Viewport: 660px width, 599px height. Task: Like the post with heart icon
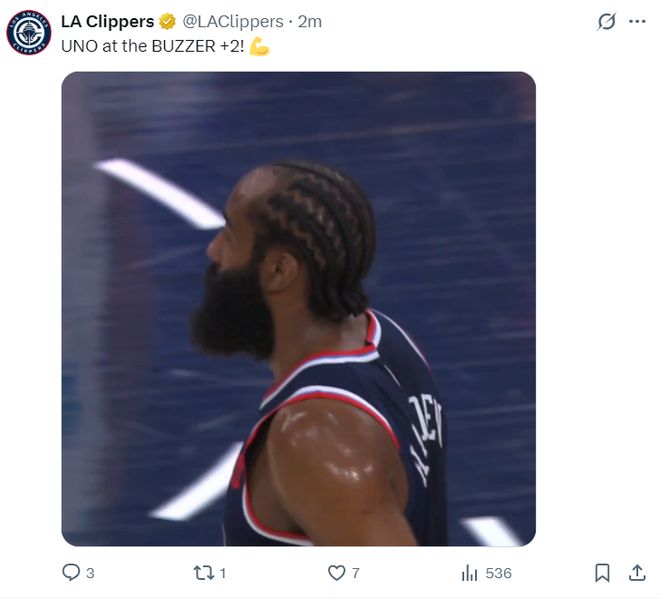pyautogui.click(x=336, y=573)
